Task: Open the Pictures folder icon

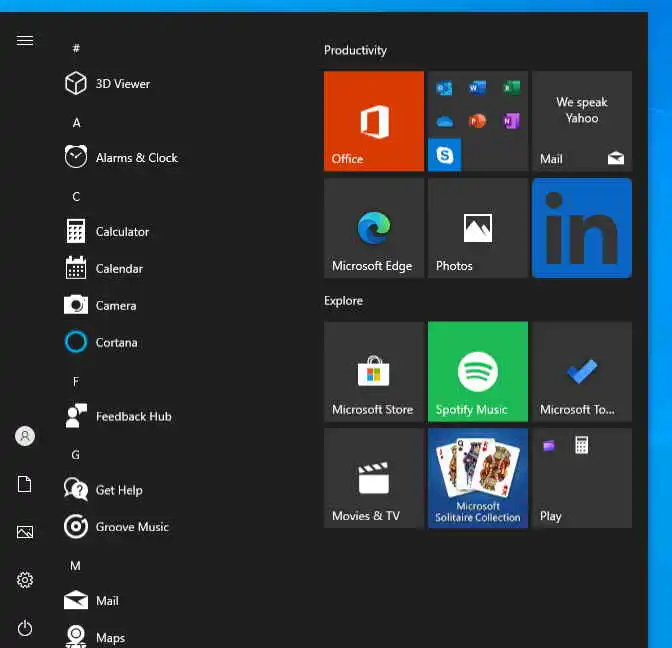Action: [25, 532]
